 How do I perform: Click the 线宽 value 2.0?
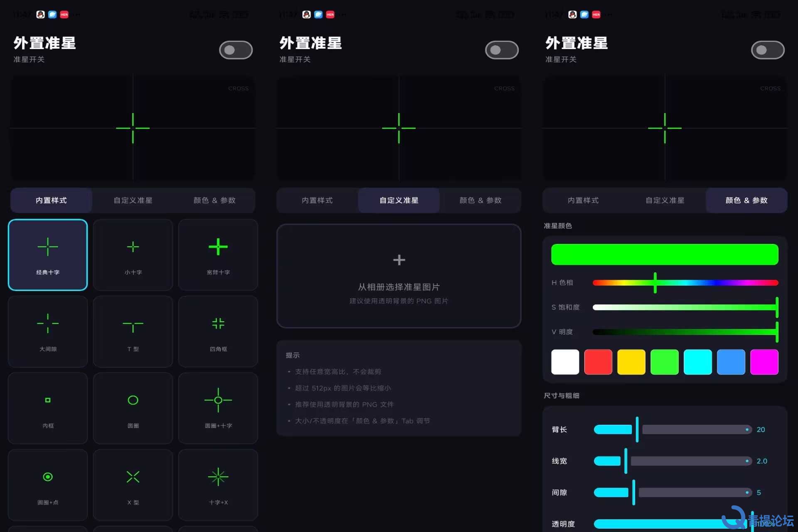762,461
